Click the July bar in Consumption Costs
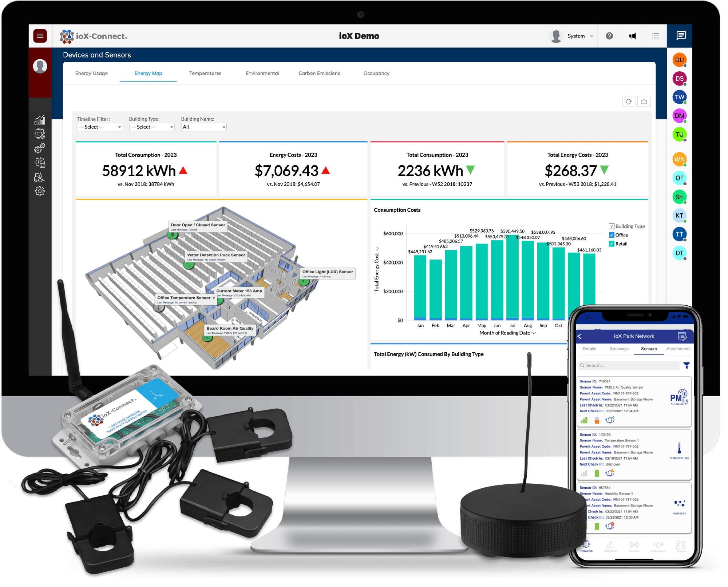Screen dimensions: 728x587 pos(513,278)
